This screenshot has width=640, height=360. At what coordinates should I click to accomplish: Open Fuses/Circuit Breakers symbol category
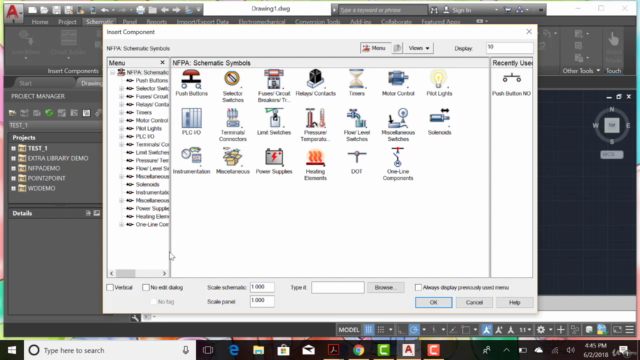(274, 86)
